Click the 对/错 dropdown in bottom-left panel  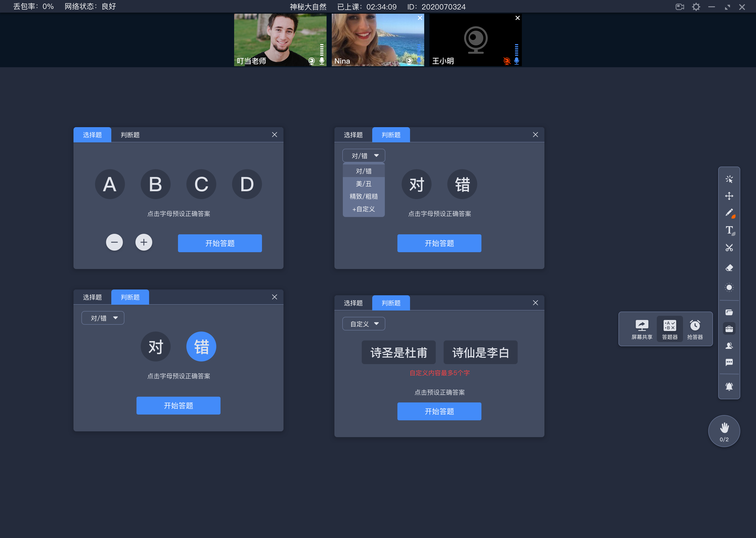pyautogui.click(x=102, y=318)
